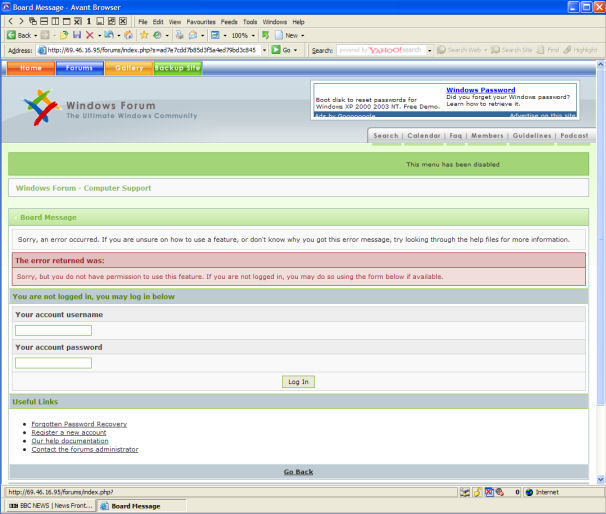Click the green double-arrow icon left of New

coord(266,35)
